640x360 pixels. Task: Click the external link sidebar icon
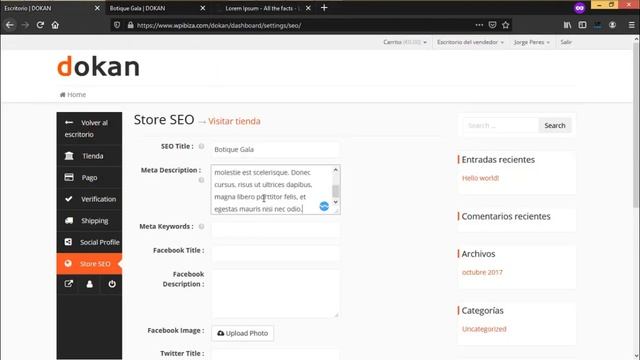(x=68, y=284)
